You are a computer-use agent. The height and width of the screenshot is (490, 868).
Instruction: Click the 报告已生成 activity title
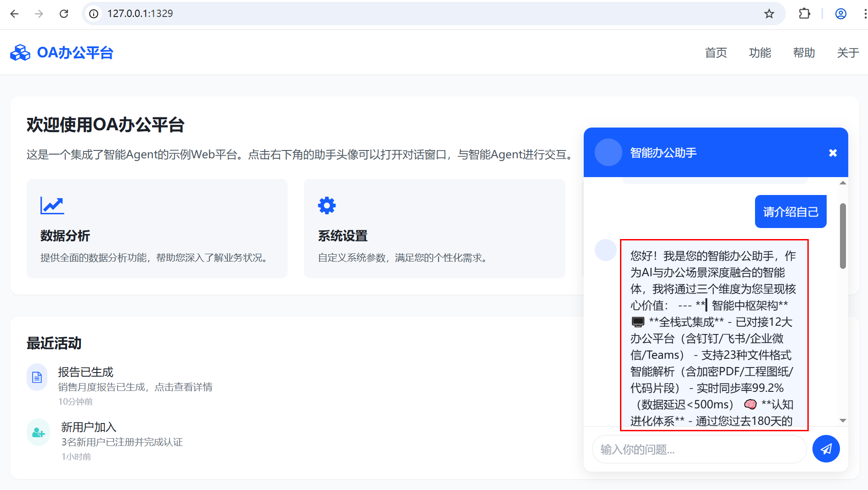tap(86, 372)
